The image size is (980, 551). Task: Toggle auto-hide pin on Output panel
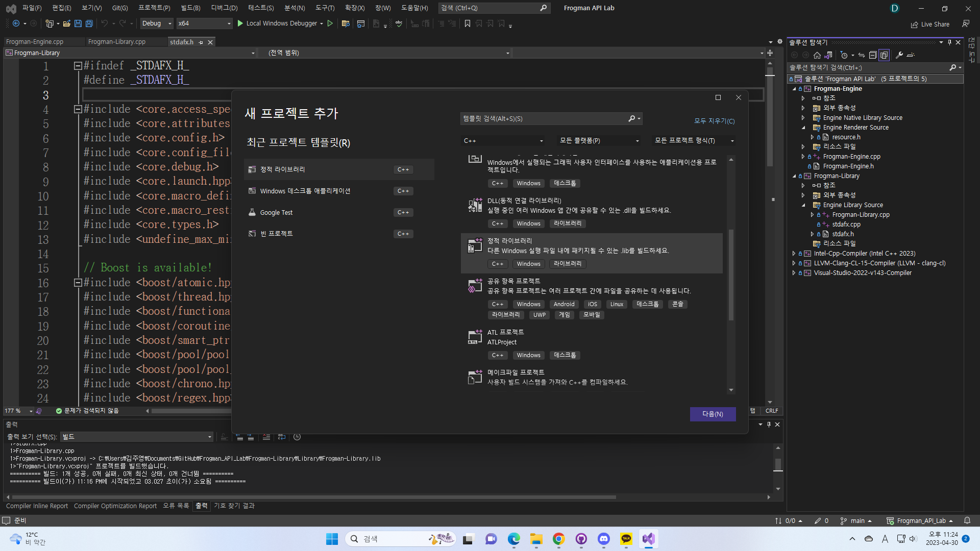point(769,424)
